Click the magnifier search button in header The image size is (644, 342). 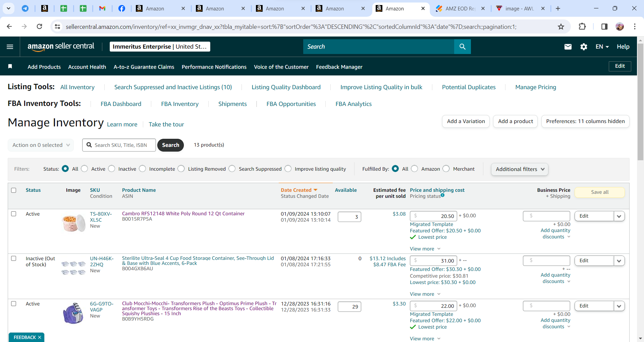click(x=462, y=47)
